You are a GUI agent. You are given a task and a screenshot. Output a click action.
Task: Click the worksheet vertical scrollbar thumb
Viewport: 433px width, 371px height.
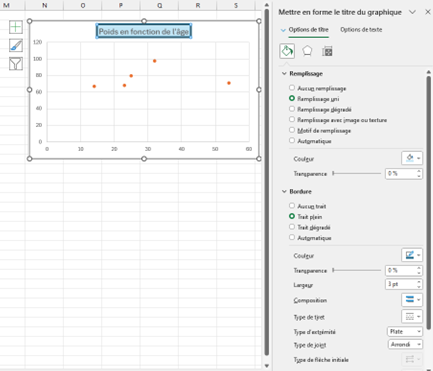point(267,182)
